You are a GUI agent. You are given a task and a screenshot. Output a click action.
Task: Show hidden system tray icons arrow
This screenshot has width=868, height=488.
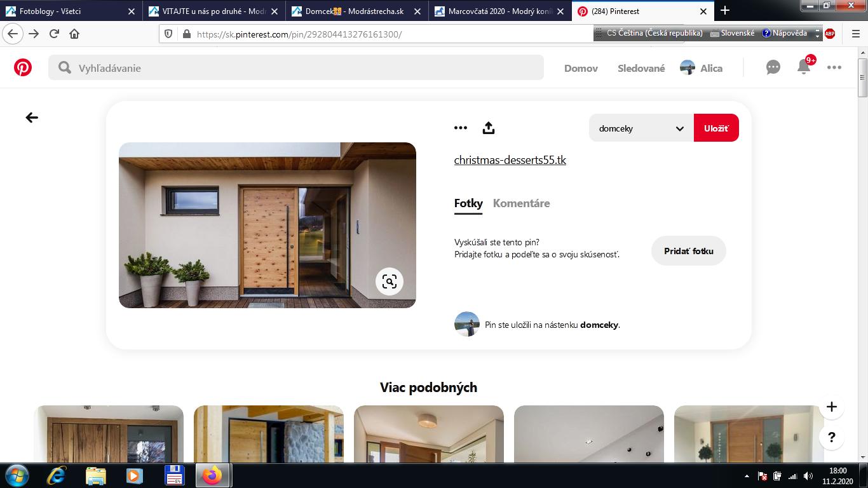(x=747, y=476)
